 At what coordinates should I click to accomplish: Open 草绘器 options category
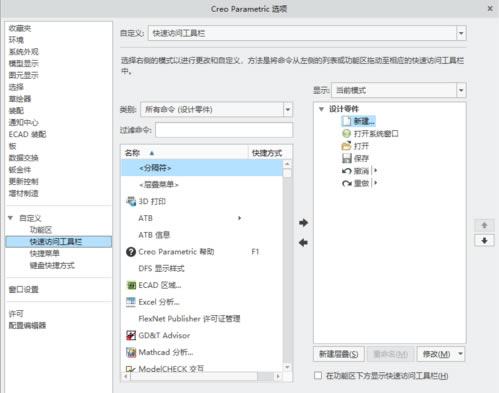(x=20, y=99)
